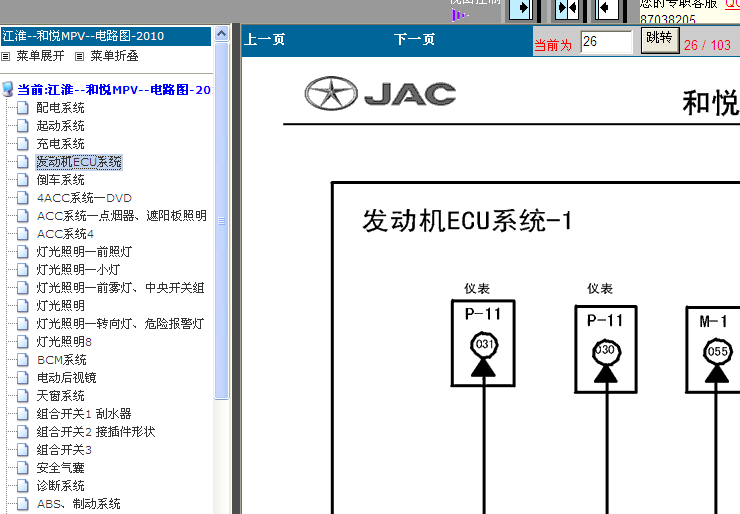Click the page number input field
The image size is (740, 514).
point(606,42)
